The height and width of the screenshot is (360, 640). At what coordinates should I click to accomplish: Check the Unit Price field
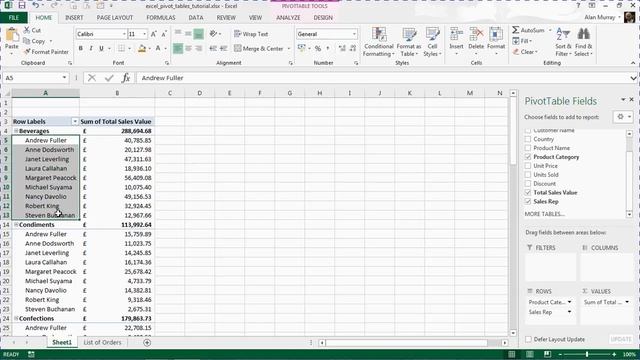coord(528,166)
